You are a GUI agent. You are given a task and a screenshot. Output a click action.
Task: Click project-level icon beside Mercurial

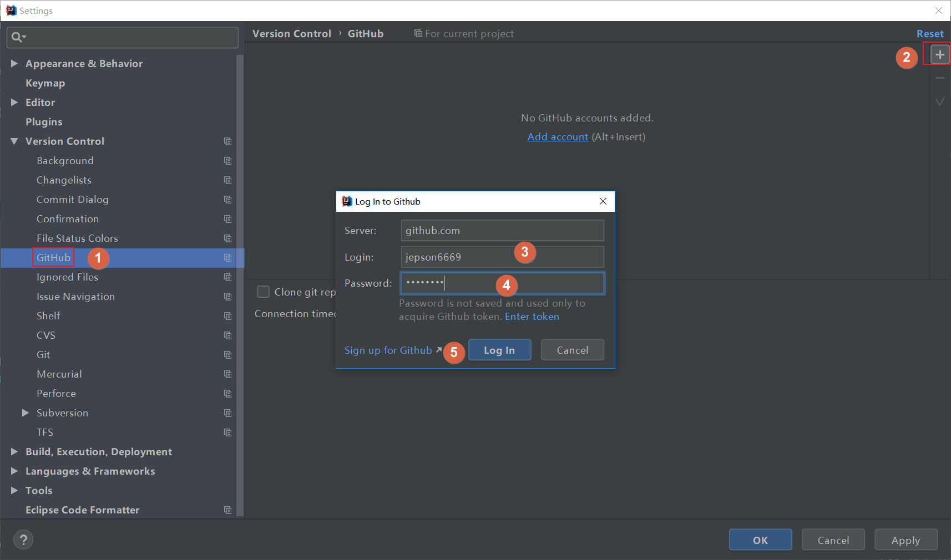pyautogui.click(x=227, y=374)
